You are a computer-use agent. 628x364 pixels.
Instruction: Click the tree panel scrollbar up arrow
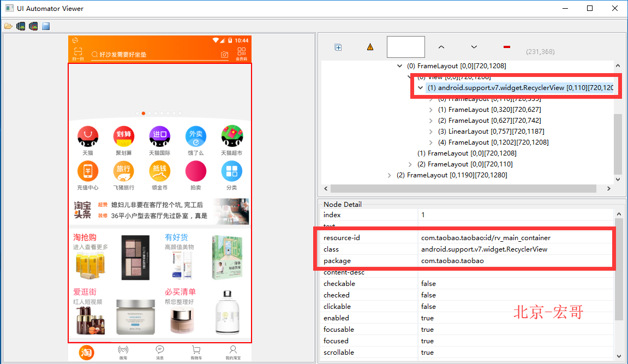click(618, 65)
